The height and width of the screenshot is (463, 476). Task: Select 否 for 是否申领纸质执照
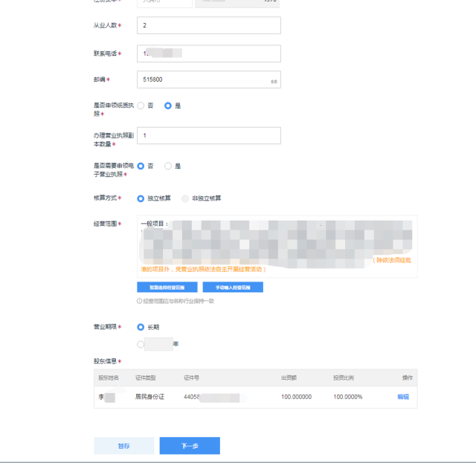(141, 106)
